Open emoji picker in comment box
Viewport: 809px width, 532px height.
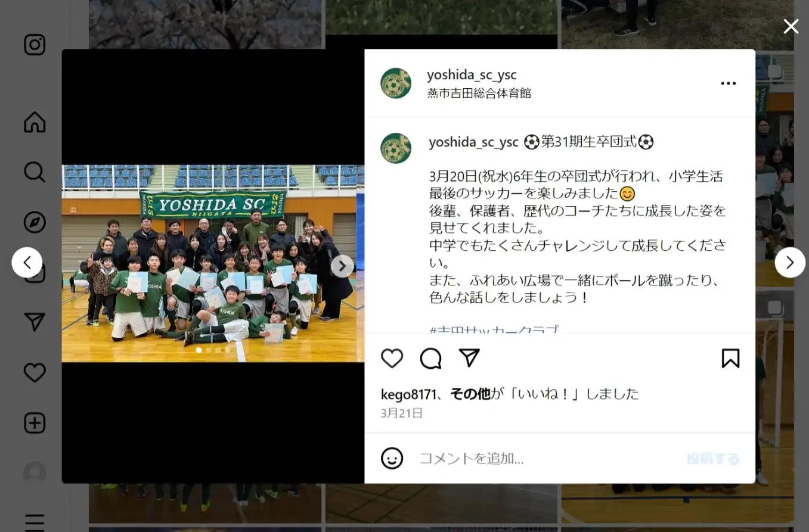pyautogui.click(x=392, y=458)
